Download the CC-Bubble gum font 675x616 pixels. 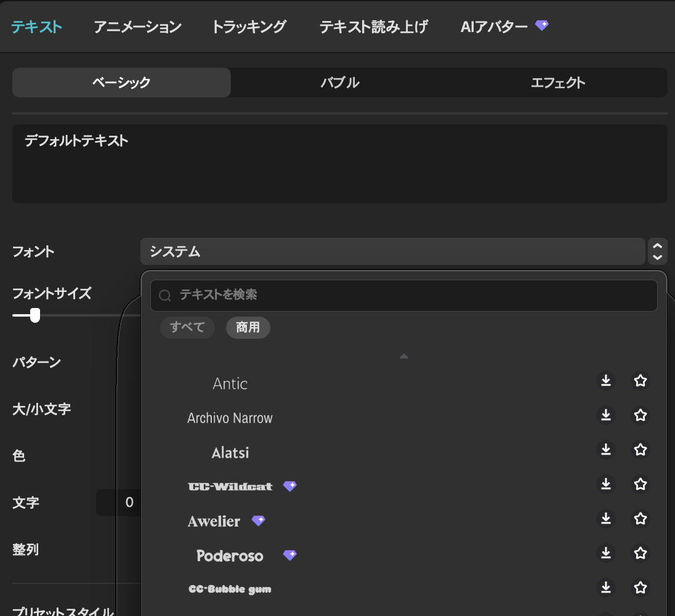605,587
